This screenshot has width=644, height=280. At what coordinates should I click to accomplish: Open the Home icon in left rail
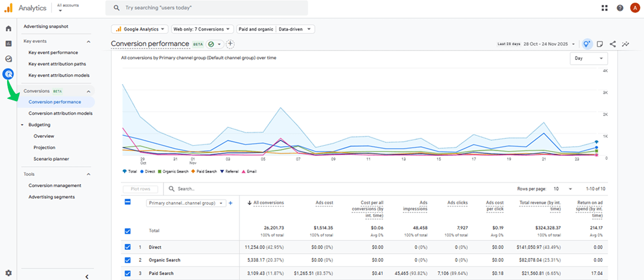[x=8, y=29]
